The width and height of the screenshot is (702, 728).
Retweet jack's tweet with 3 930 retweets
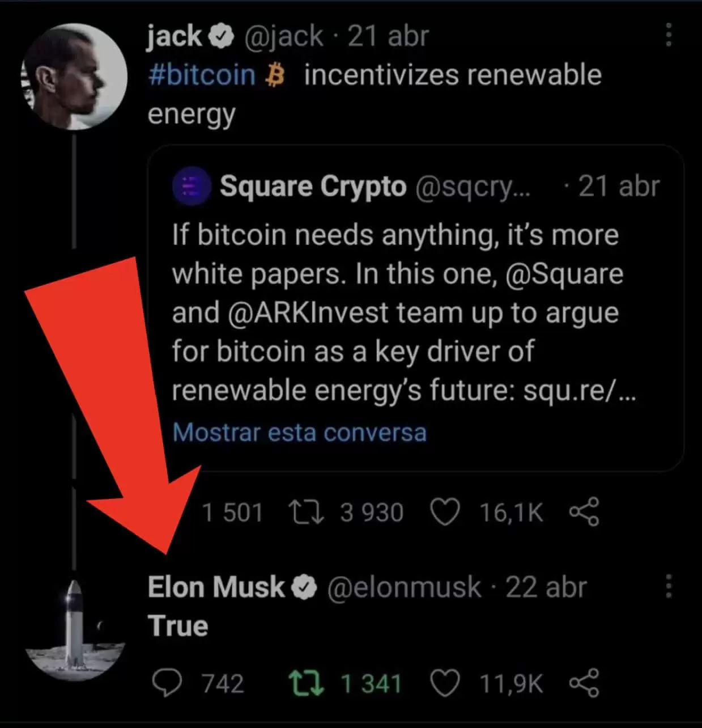click(307, 512)
